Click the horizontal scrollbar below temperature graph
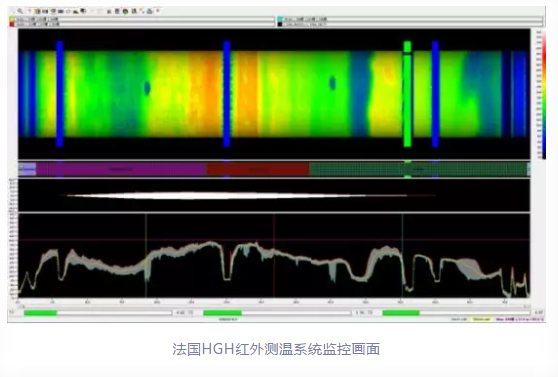 [x=274, y=306]
